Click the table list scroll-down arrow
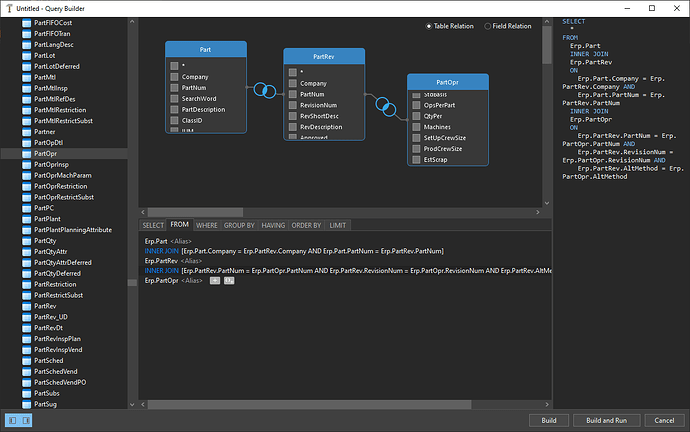 point(132,404)
